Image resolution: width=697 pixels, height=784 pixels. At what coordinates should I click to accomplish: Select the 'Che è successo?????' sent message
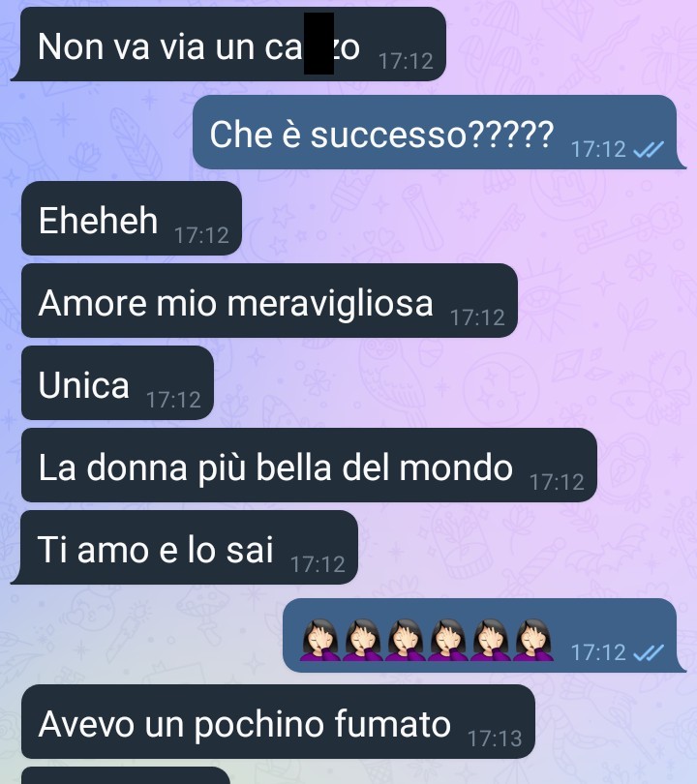(439, 132)
